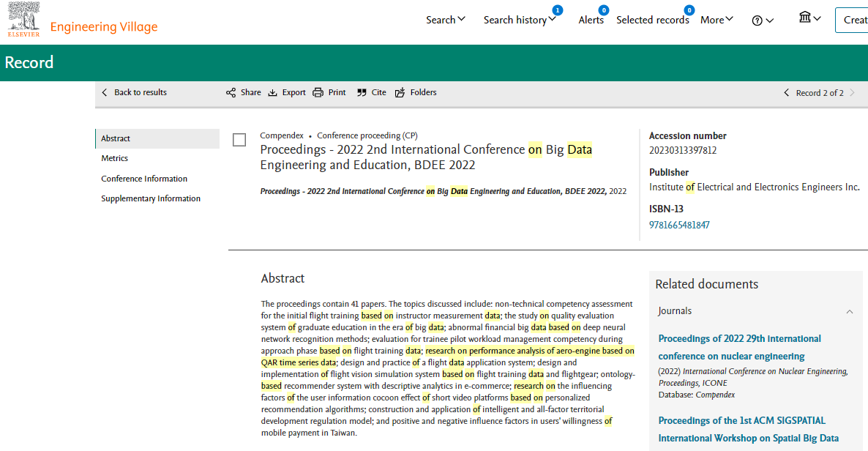Click the 'ISBN-13' label
Image resolution: width=868 pixels, height=451 pixels.
[x=666, y=209]
